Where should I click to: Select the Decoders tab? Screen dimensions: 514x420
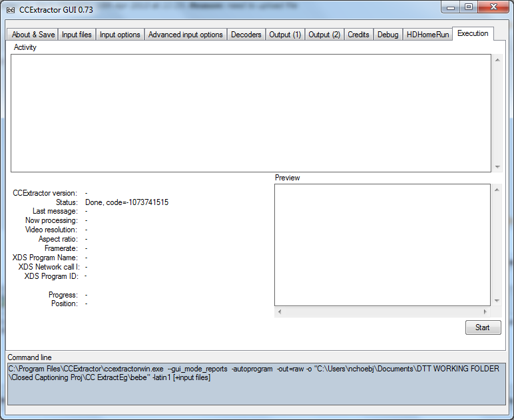pos(246,35)
